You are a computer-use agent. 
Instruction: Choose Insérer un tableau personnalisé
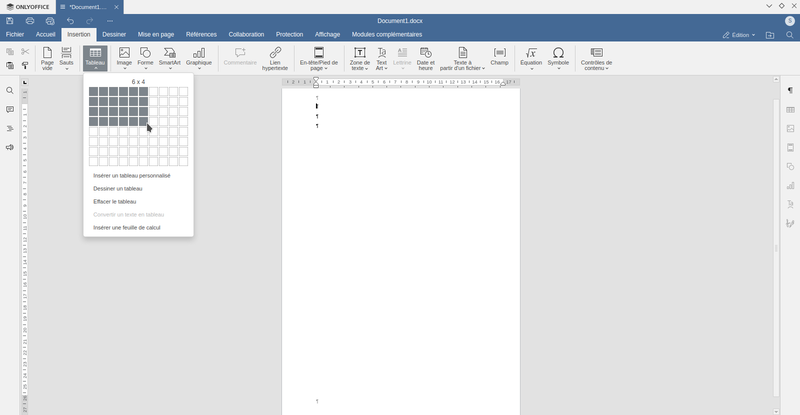point(132,176)
